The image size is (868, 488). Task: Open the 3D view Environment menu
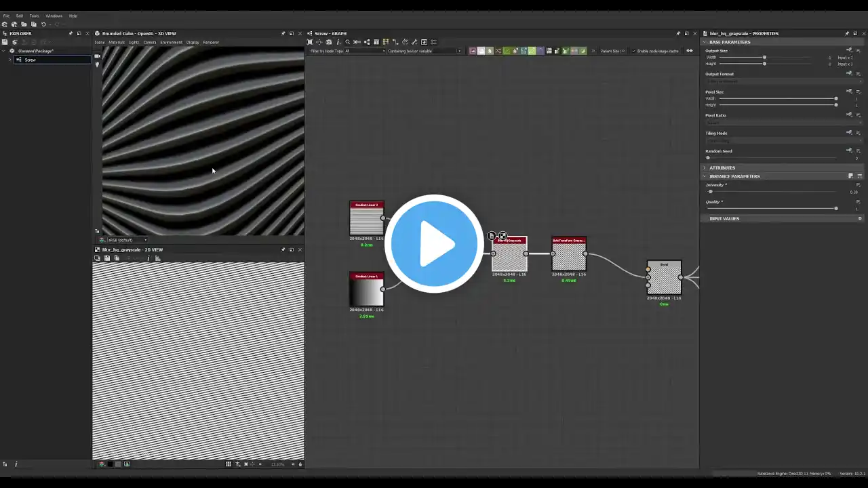[171, 42]
